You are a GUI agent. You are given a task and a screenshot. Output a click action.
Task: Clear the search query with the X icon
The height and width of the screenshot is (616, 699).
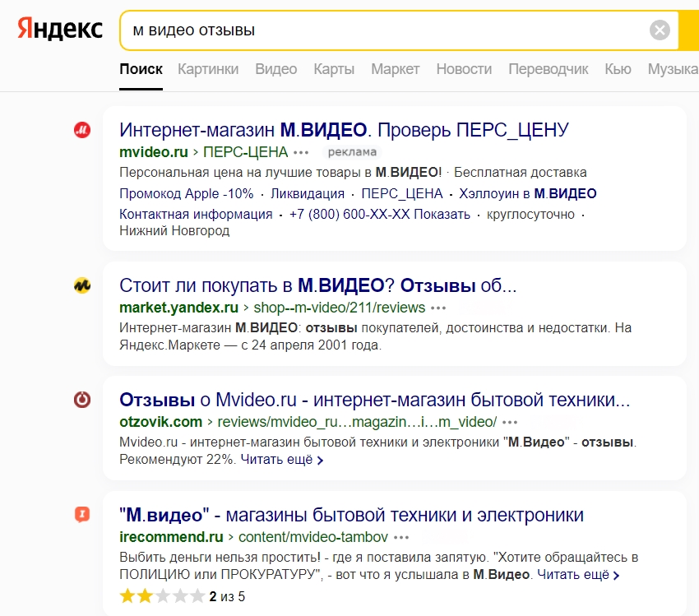[x=659, y=30]
